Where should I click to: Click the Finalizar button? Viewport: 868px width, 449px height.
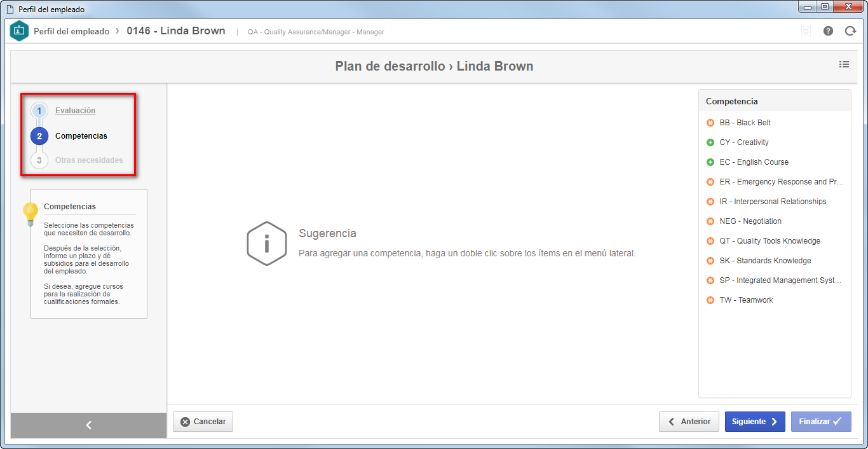click(x=821, y=422)
